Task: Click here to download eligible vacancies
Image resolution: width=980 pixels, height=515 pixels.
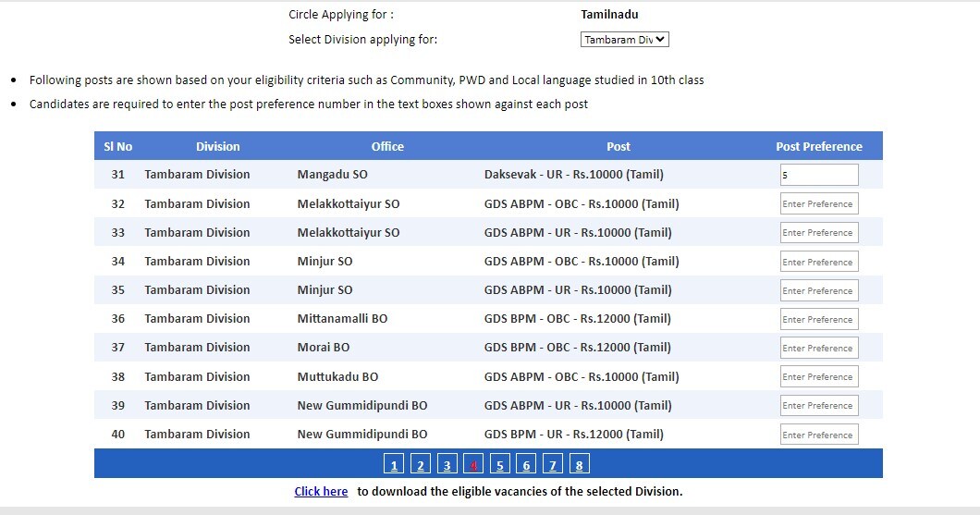Action: click(x=321, y=491)
